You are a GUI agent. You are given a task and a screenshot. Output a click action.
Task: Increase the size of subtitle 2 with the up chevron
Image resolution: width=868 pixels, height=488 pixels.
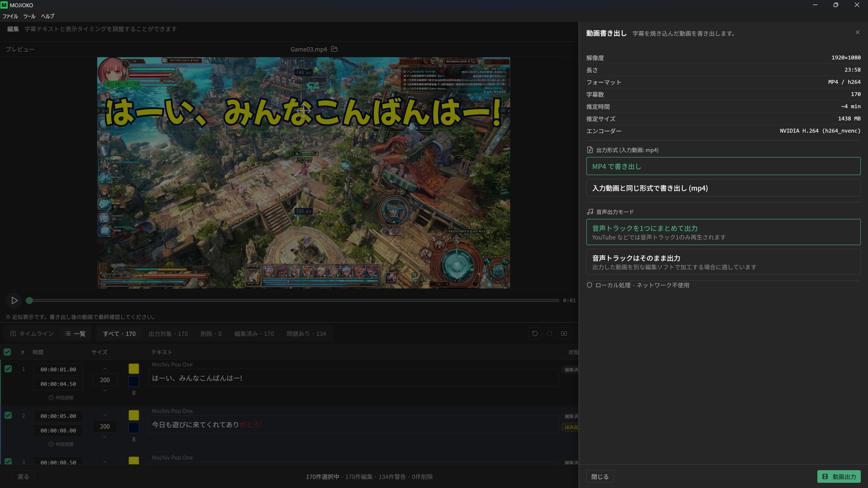pos(105,416)
